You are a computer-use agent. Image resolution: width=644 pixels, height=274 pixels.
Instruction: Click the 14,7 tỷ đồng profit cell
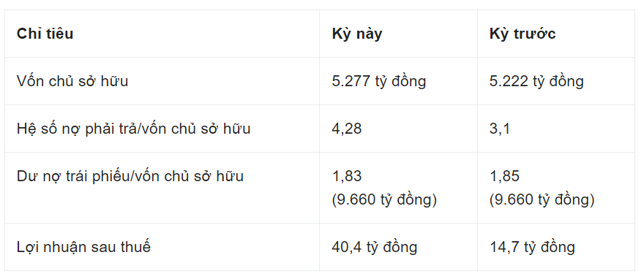tap(532, 247)
